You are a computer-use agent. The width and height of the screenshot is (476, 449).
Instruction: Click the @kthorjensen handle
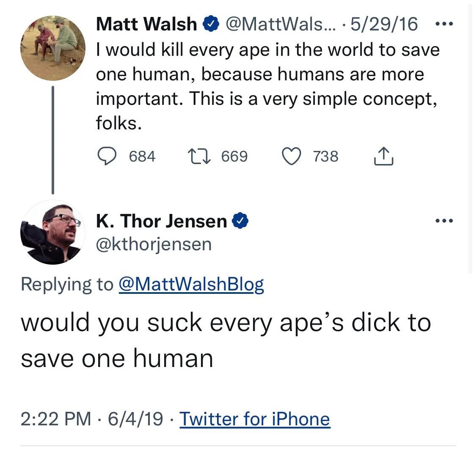point(154,244)
